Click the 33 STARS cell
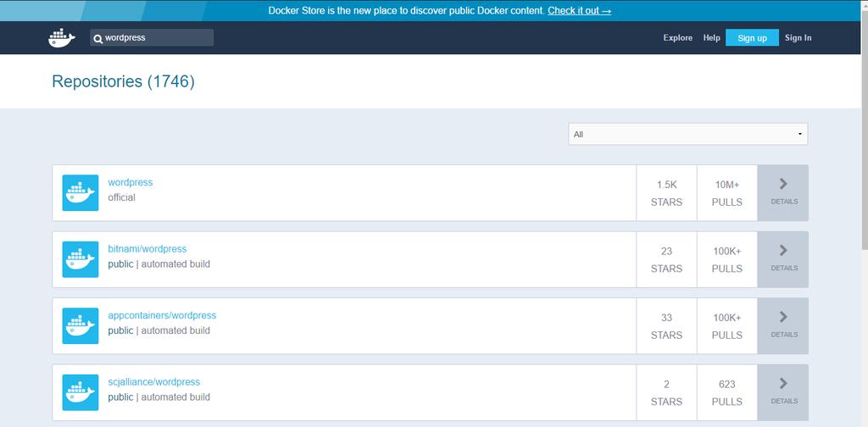868x427 pixels. click(666, 326)
